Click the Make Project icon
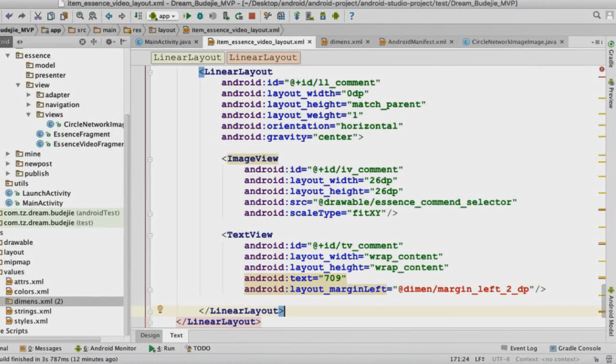This screenshot has width=616, height=364. (138, 16)
